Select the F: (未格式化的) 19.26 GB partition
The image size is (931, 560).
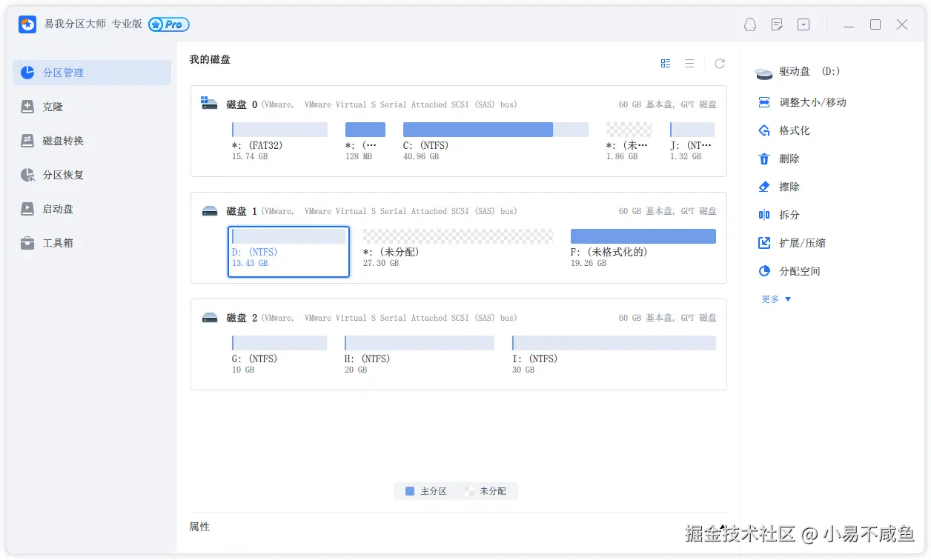643,248
